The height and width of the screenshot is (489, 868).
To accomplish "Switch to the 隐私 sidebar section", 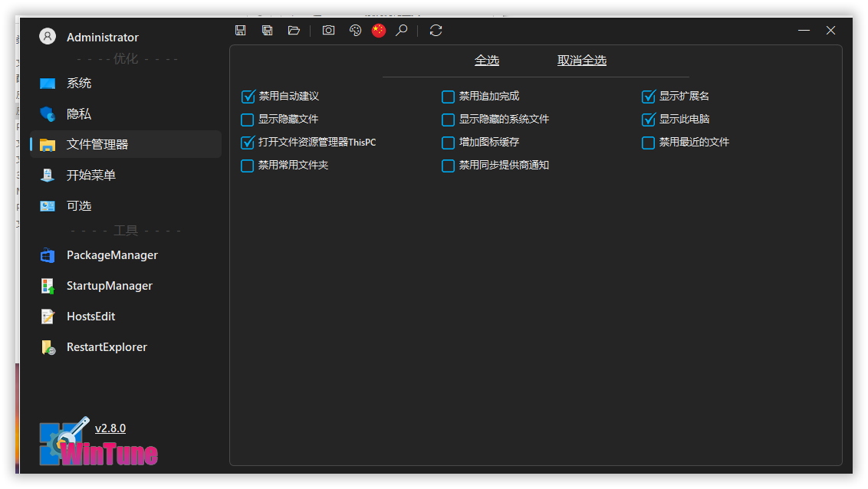I will tap(79, 114).
